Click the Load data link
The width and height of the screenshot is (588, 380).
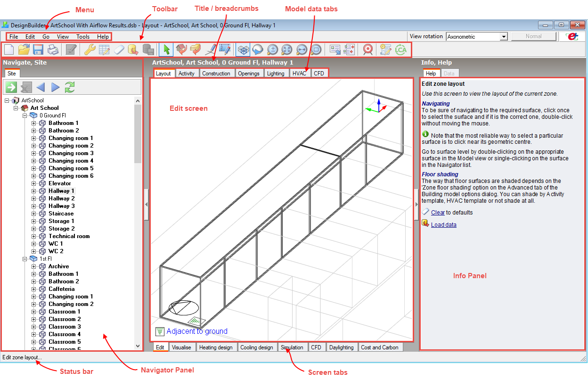(x=443, y=225)
